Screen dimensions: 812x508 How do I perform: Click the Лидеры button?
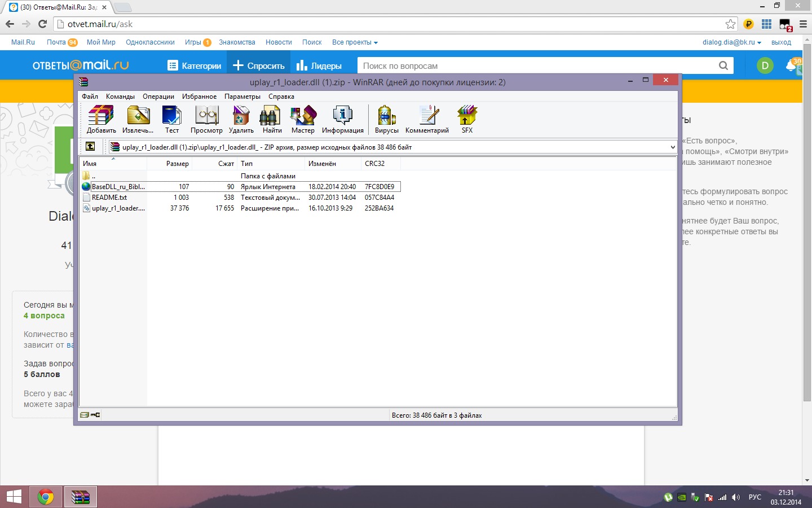(x=319, y=65)
